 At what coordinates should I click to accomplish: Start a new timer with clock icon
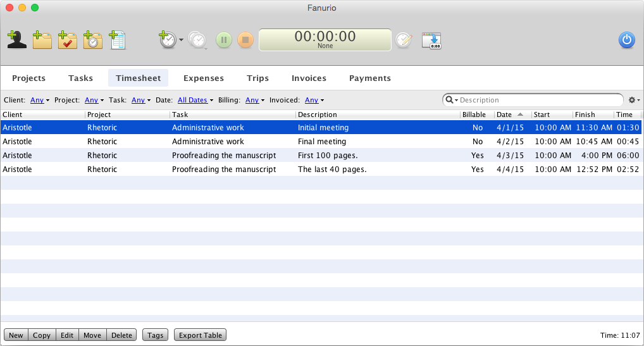tap(168, 40)
